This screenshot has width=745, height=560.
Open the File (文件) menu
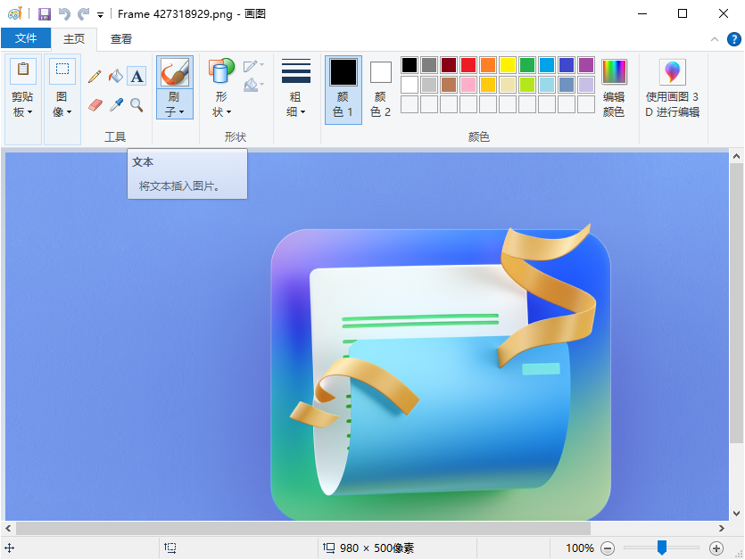26,38
